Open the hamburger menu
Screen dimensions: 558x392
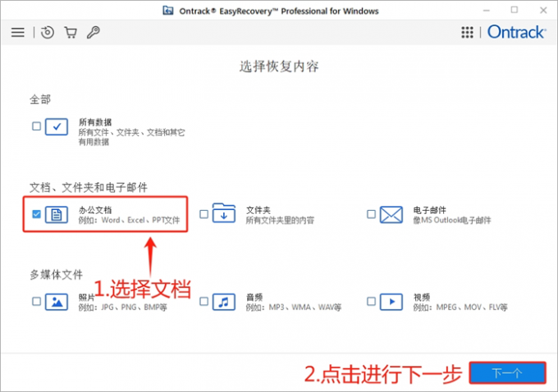pyautogui.click(x=18, y=32)
